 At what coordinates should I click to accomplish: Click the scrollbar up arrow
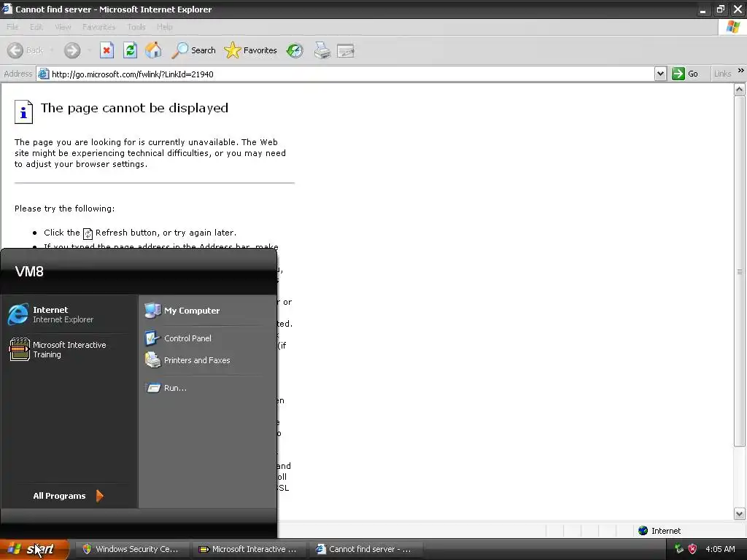tap(739, 89)
